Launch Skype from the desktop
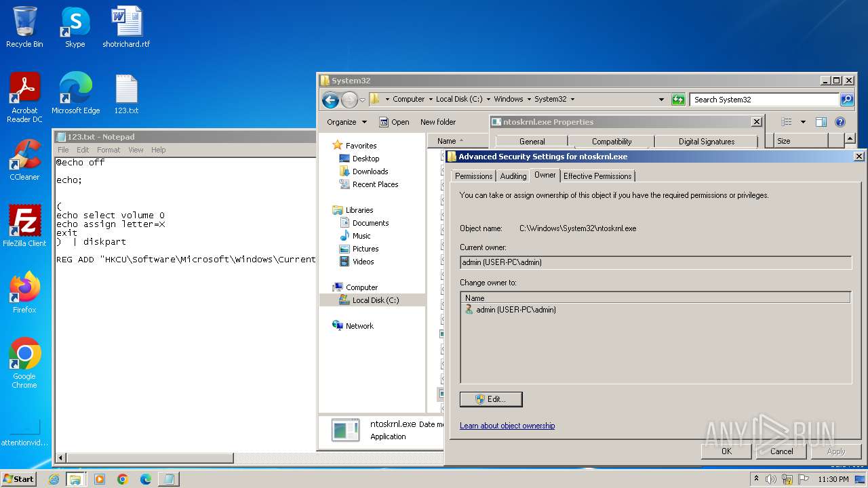Screen dimensions: 868x488 click(x=75, y=27)
